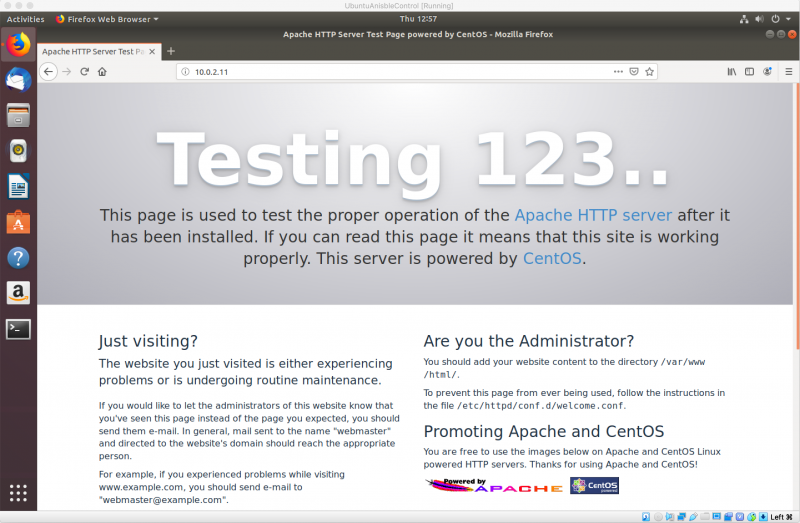Click the 'Just visiting?' heading
Viewport: 800px width, 523px height.
pyautogui.click(x=148, y=341)
